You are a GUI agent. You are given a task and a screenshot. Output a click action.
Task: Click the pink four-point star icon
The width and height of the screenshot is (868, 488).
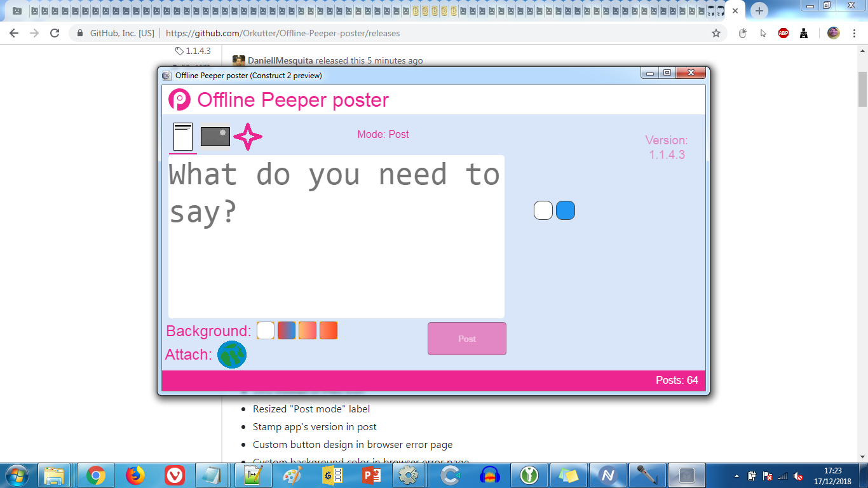click(248, 137)
